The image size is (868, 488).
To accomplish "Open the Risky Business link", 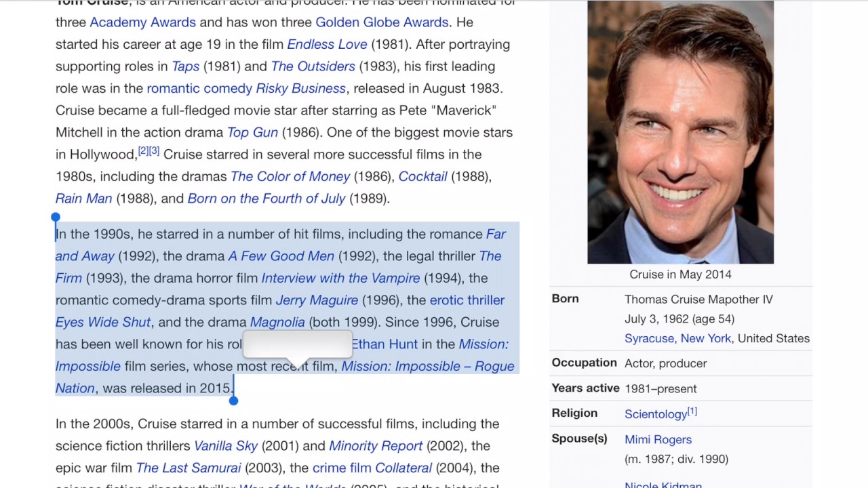I will (x=301, y=89).
